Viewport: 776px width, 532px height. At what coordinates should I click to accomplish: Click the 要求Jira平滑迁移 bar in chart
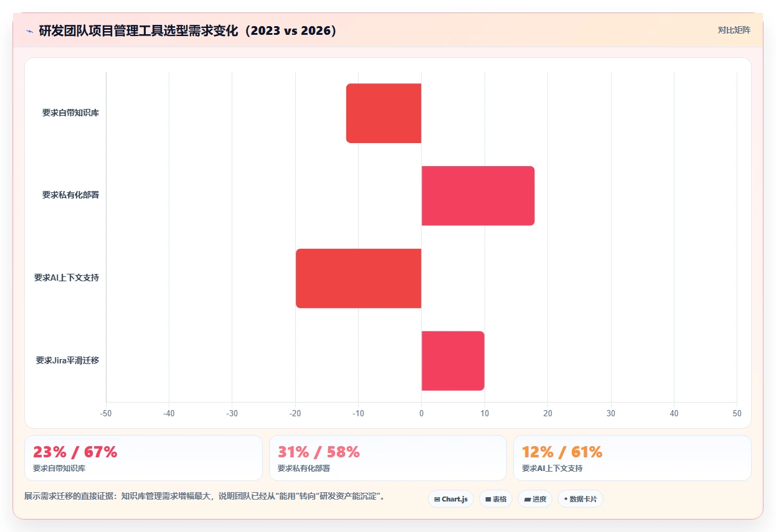pyautogui.click(x=453, y=361)
